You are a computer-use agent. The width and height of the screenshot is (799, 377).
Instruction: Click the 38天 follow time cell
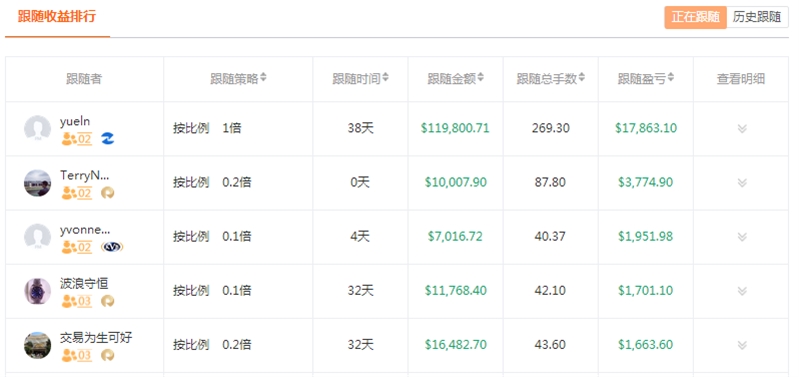point(360,128)
